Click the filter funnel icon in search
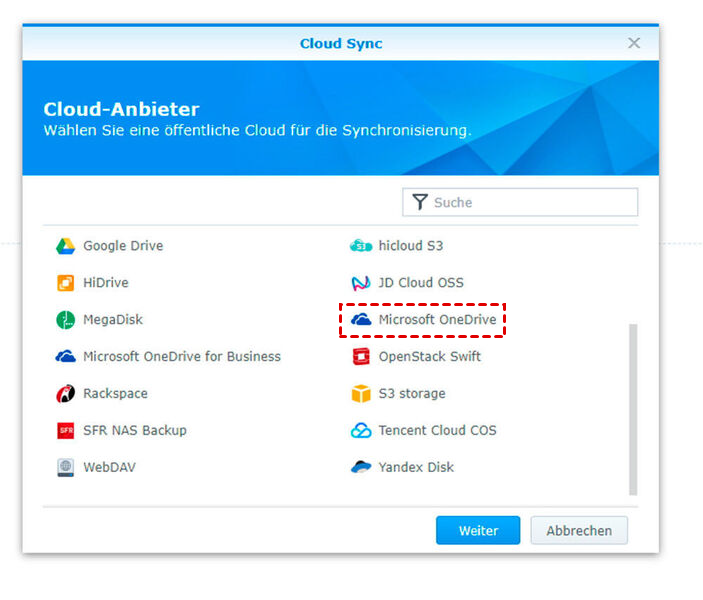Screen dimensions: 703x600 click(x=420, y=202)
